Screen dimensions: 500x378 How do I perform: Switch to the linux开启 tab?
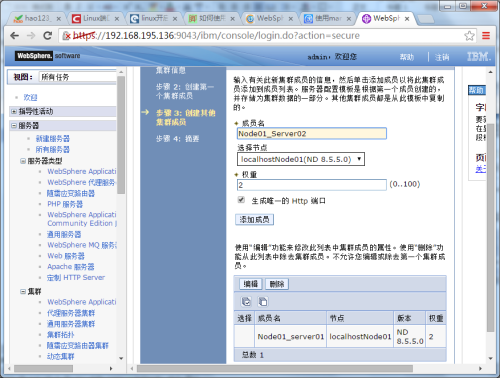pos(153,18)
